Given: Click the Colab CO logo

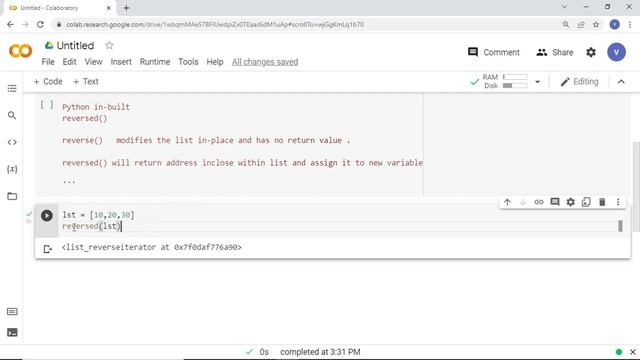Looking at the screenshot, I should pos(20,51).
